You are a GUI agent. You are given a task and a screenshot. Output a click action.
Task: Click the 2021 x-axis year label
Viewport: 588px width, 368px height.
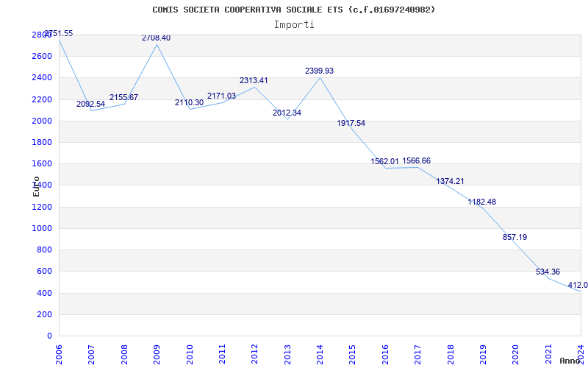tap(548, 355)
